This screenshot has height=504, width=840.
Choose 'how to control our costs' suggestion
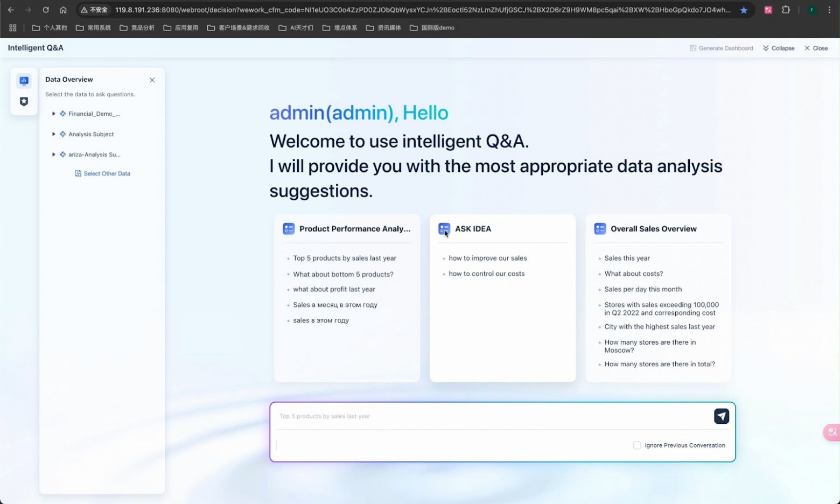click(487, 274)
